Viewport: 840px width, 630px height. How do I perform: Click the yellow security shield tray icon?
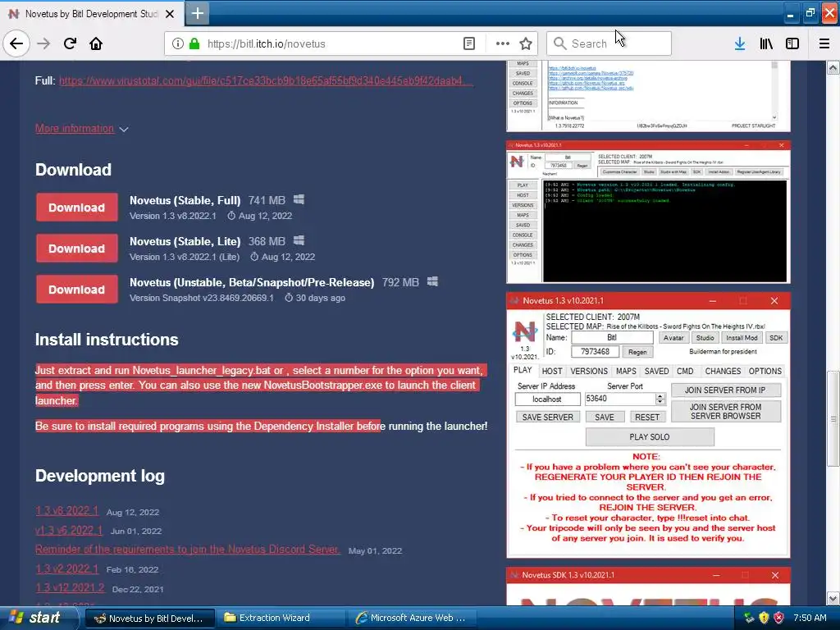tap(764, 618)
